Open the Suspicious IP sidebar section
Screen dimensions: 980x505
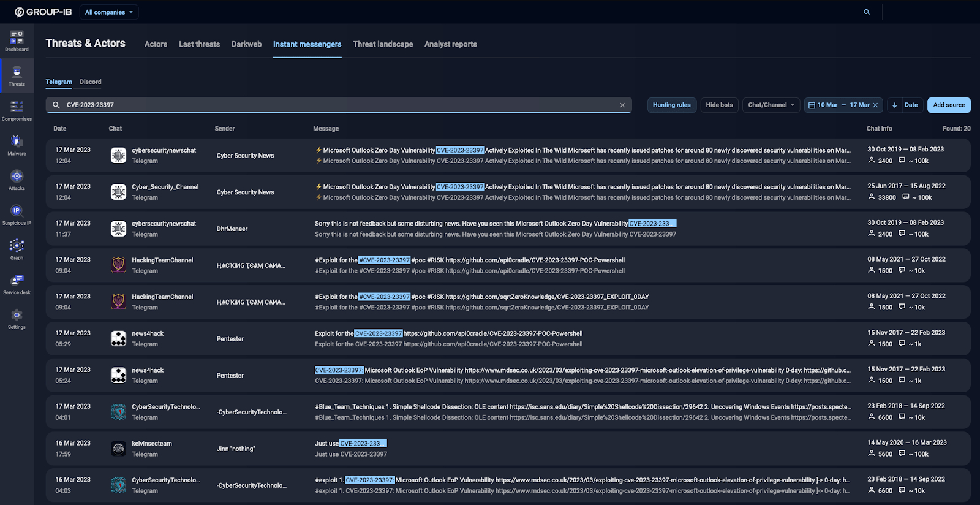pos(17,215)
